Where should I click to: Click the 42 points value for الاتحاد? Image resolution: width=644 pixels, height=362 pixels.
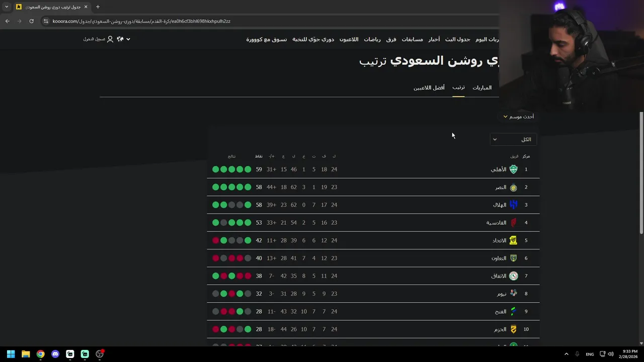(x=259, y=240)
